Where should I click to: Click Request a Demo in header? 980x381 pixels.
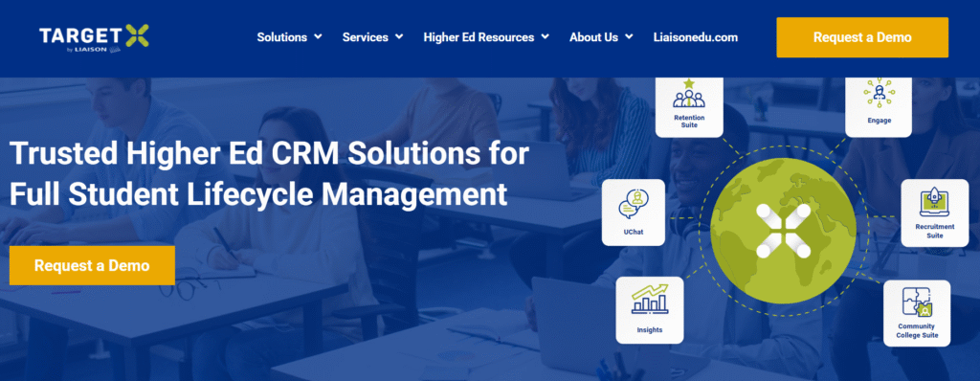point(862,37)
